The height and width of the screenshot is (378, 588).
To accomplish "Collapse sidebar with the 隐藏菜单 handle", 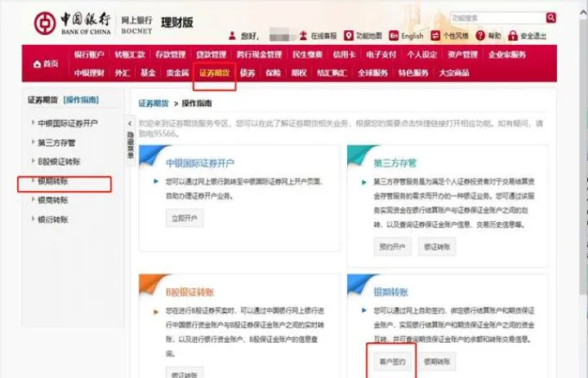I will click(x=130, y=140).
